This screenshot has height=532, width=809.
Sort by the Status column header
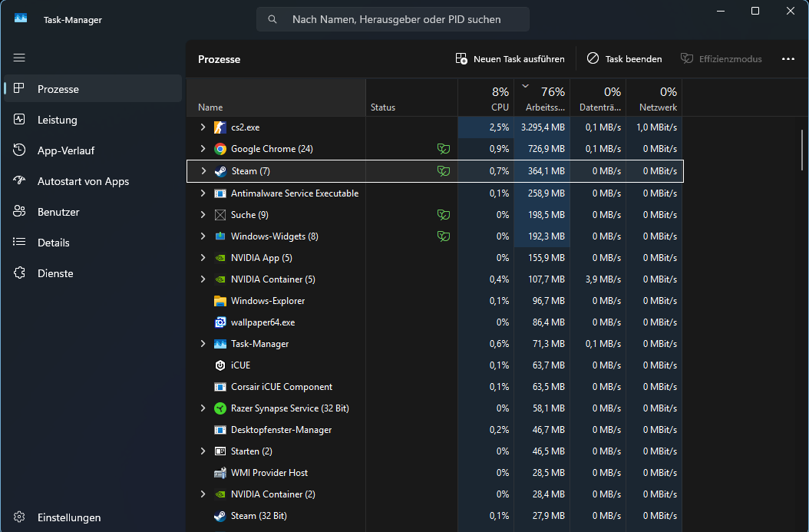[411, 97]
